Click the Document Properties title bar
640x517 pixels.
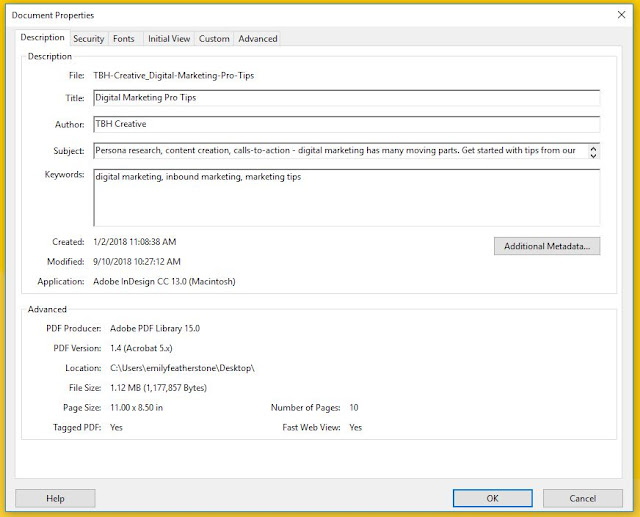(300, 16)
